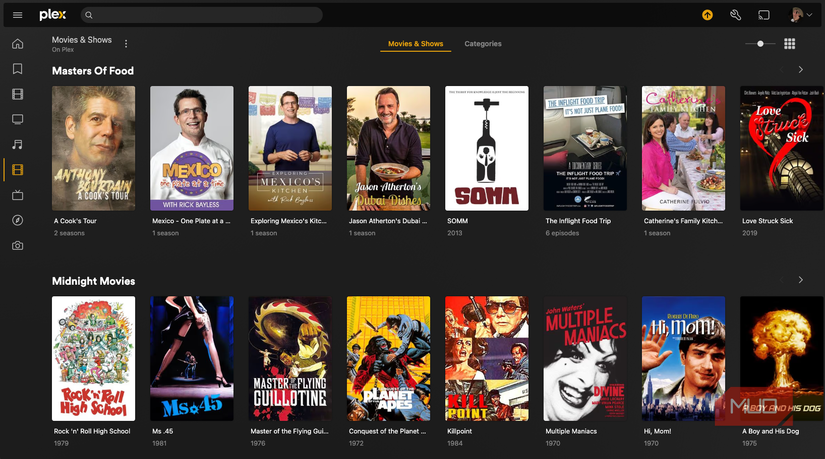Click the Killpoint title text
The width and height of the screenshot is (825, 459).
point(459,431)
